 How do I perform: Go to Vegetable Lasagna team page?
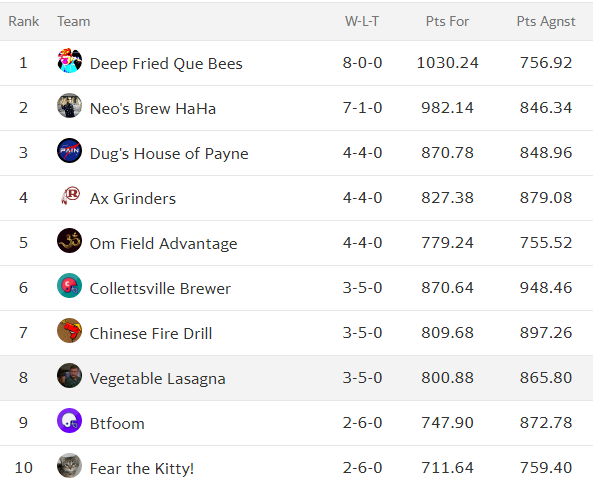coord(158,378)
